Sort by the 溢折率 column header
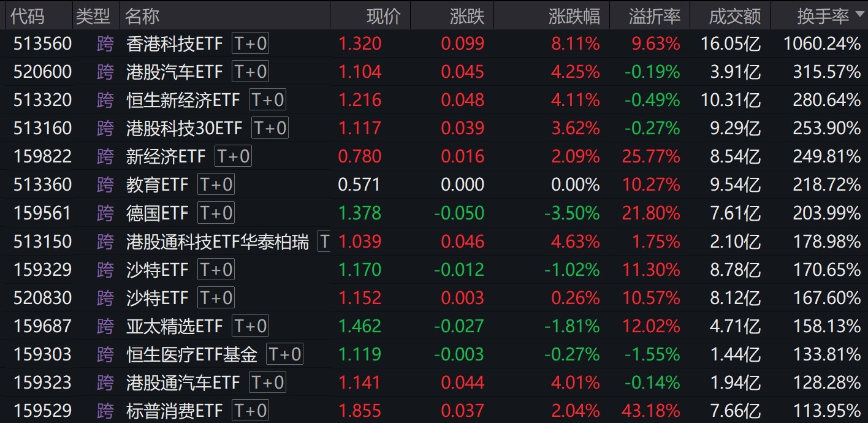The height and width of the screenshot is (423, 868). pos(654,17)
